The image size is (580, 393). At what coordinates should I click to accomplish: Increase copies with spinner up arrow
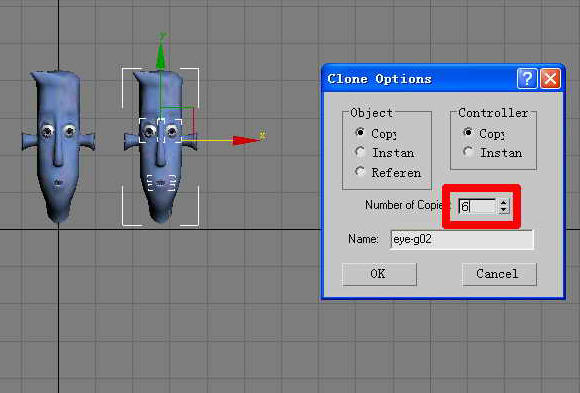point(503,203)
